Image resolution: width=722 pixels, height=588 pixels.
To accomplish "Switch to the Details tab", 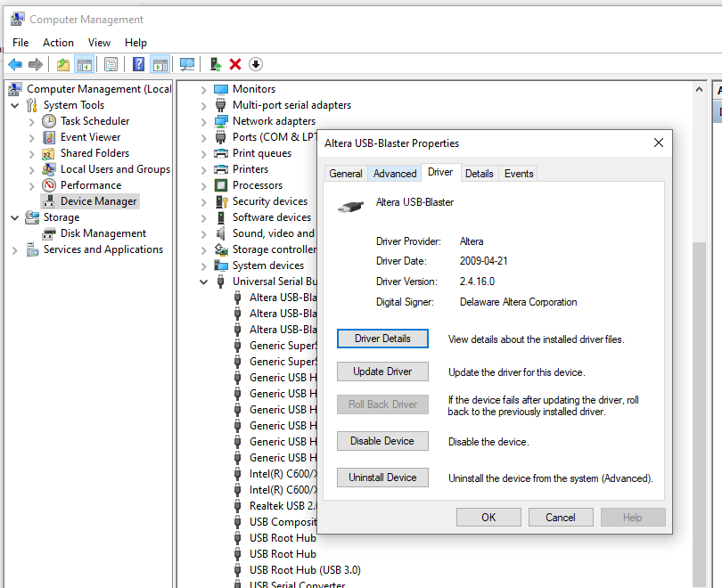I will (x=479, y=174).
